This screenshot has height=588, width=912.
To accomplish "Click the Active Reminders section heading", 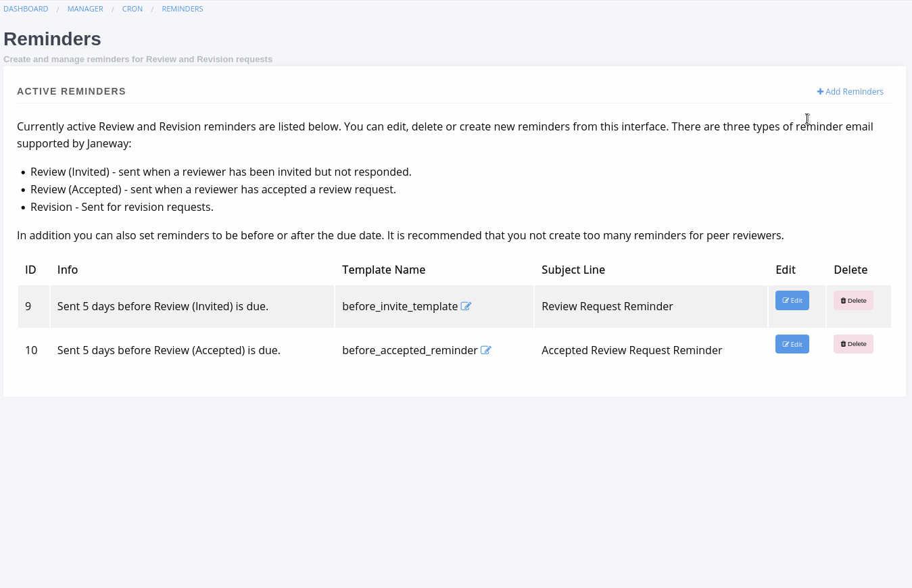I will (x=71, y=91).
